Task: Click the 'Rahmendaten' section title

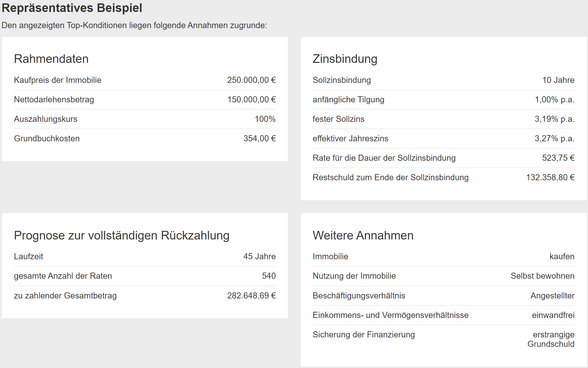Action: pos(51,59)
